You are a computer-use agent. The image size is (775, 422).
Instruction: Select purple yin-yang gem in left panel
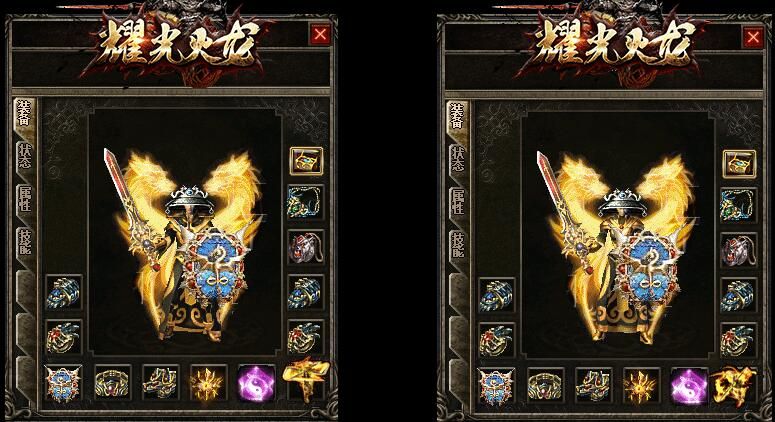257,383
